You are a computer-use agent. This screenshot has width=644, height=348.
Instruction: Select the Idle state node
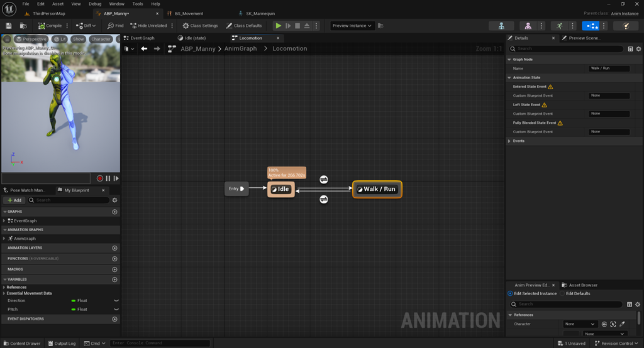[281, 189]
